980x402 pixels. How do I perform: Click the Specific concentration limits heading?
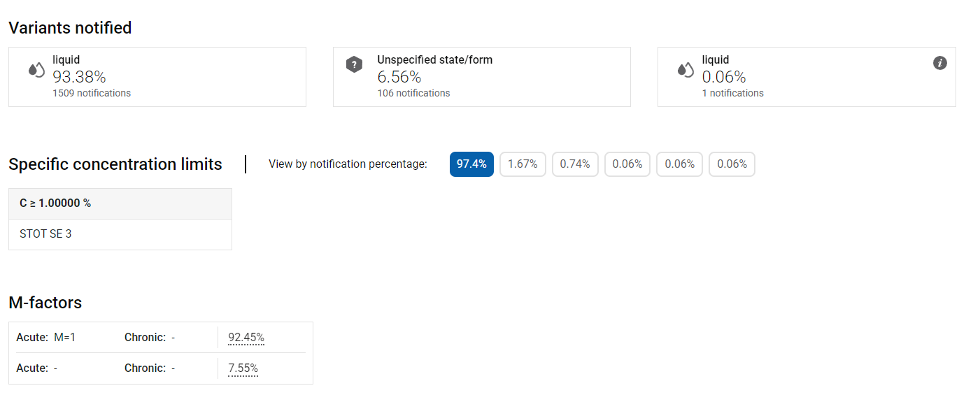tap(115, 164)
